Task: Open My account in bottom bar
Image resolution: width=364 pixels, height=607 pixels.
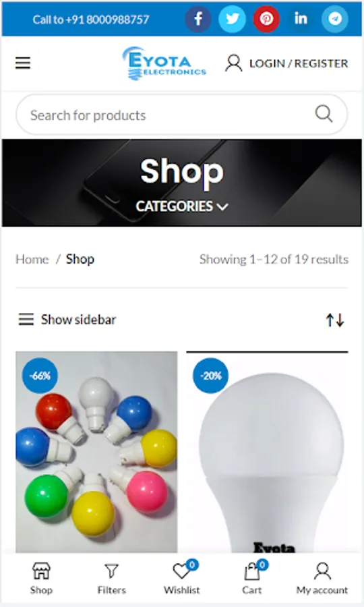Action: tap(322, 579)
